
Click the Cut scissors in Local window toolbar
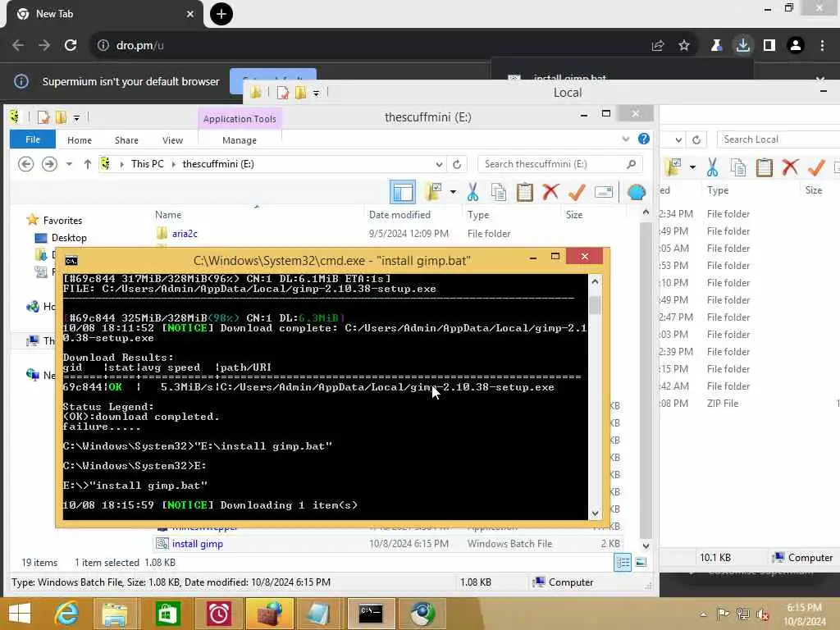coord(712,167)
